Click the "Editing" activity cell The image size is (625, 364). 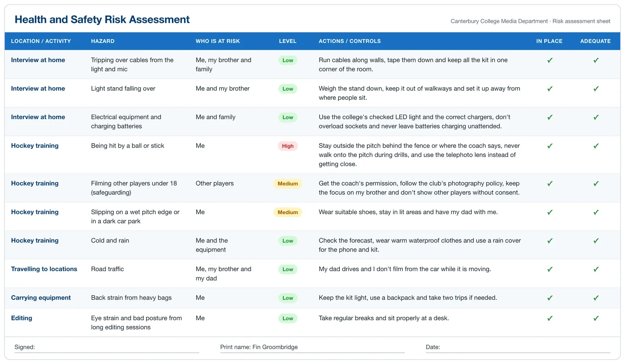[x=22, y=318]
